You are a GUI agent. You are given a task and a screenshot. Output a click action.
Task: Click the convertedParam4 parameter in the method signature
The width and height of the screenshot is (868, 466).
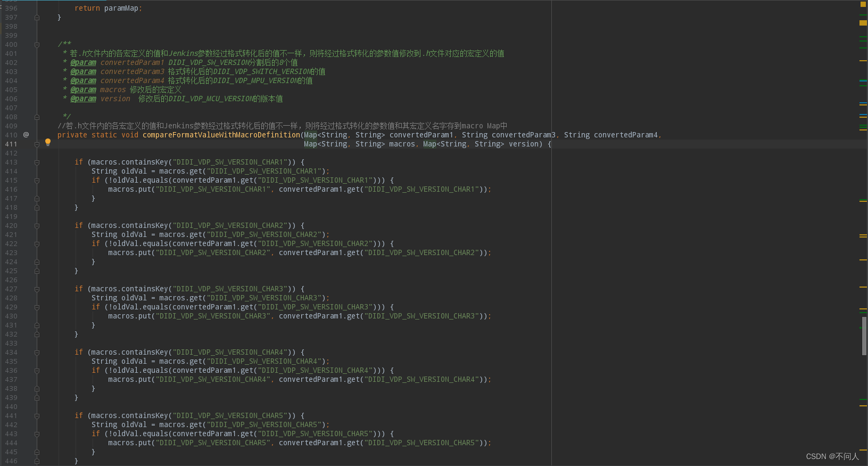click(626, 135)
